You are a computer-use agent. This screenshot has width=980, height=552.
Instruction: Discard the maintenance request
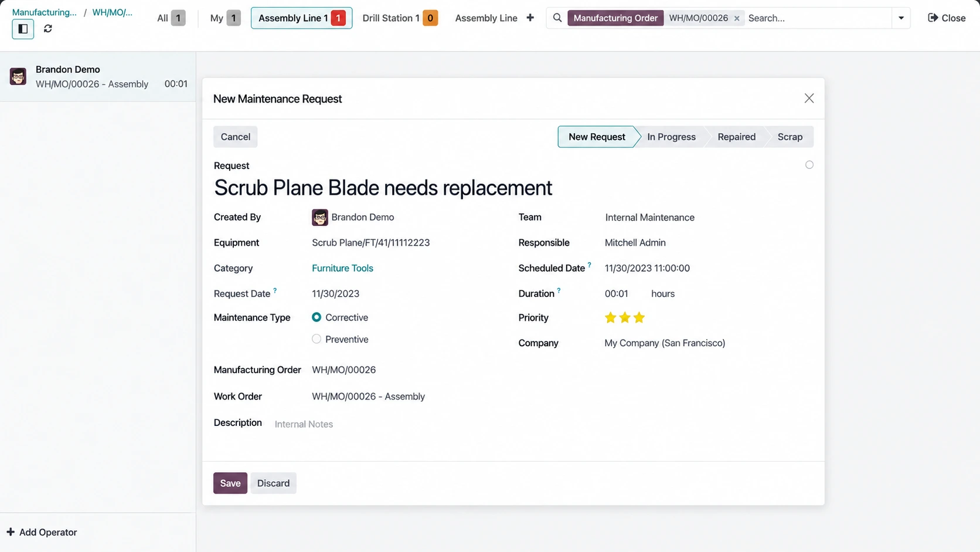point(273,483)
